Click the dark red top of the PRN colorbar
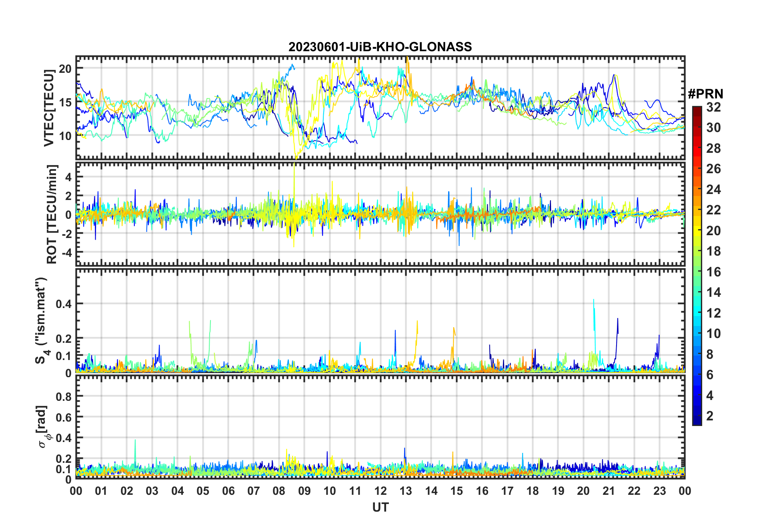The image size is (761, 532). point(697,109)
